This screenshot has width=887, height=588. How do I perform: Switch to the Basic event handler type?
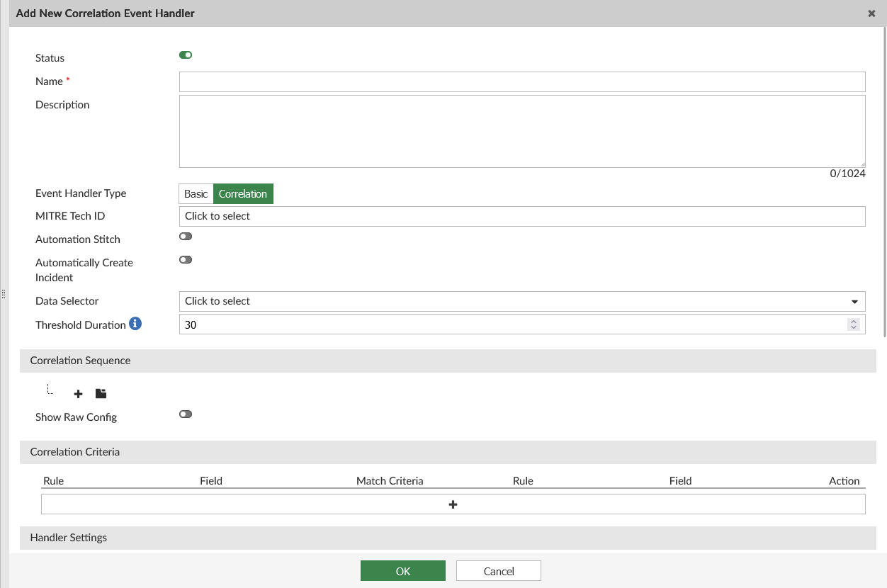(196, 193)
